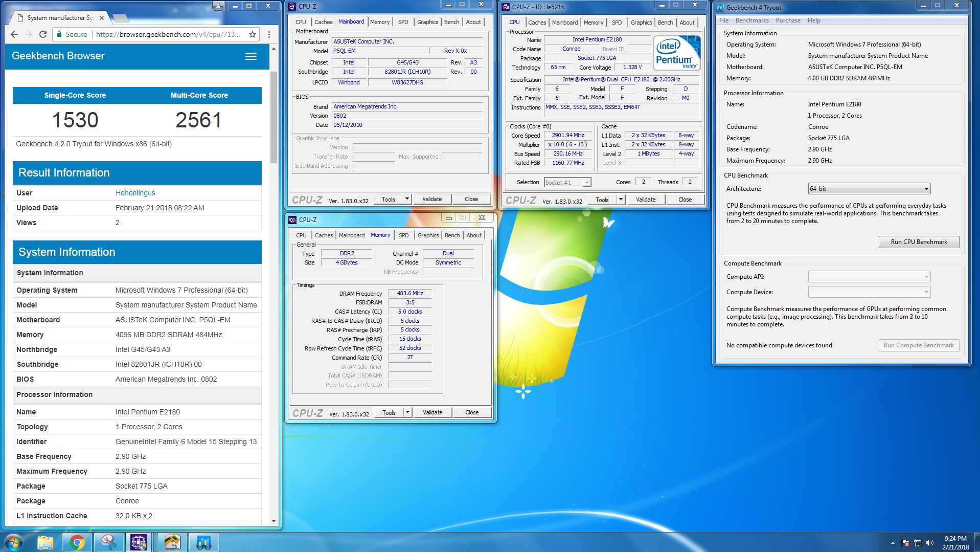The width and height of the screenshot is (980, 552).
Task: Click the CPU-Z ID le521s window title icon
Action: [506, 7]
